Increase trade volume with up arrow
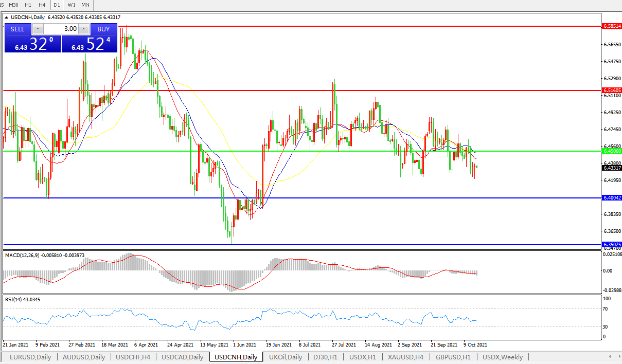 [x=84, y=29]
